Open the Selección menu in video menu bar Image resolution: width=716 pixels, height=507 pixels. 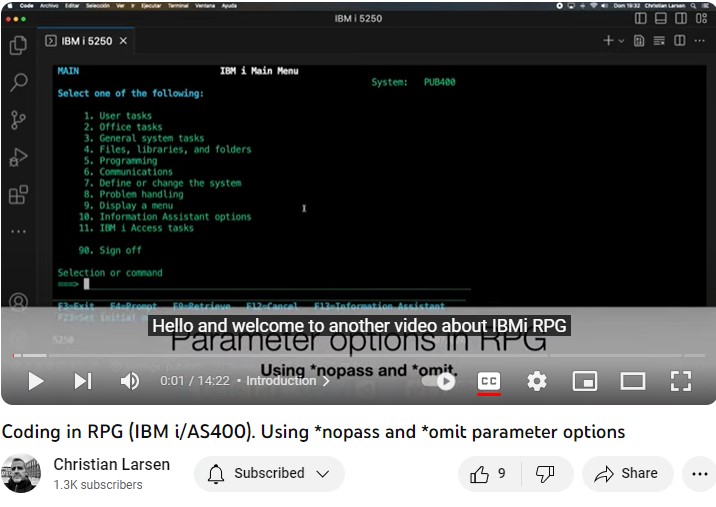coord(97,6)
